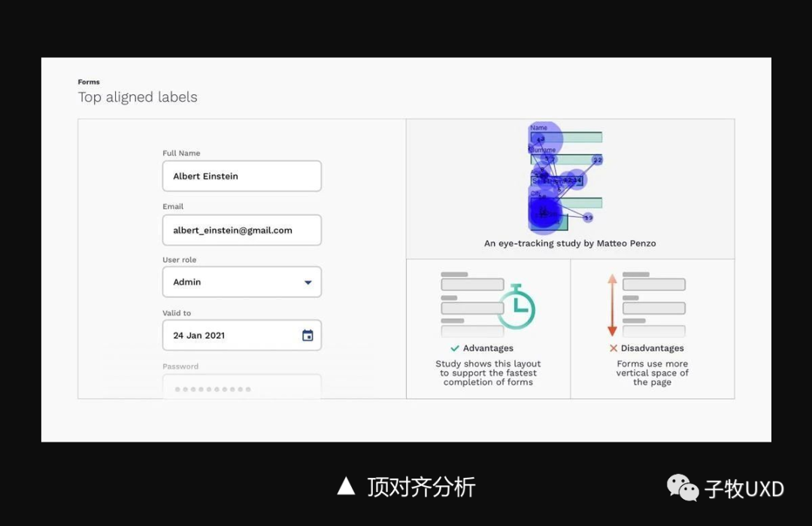
Task: Click the Password field
Action: (x=242, y=387)
